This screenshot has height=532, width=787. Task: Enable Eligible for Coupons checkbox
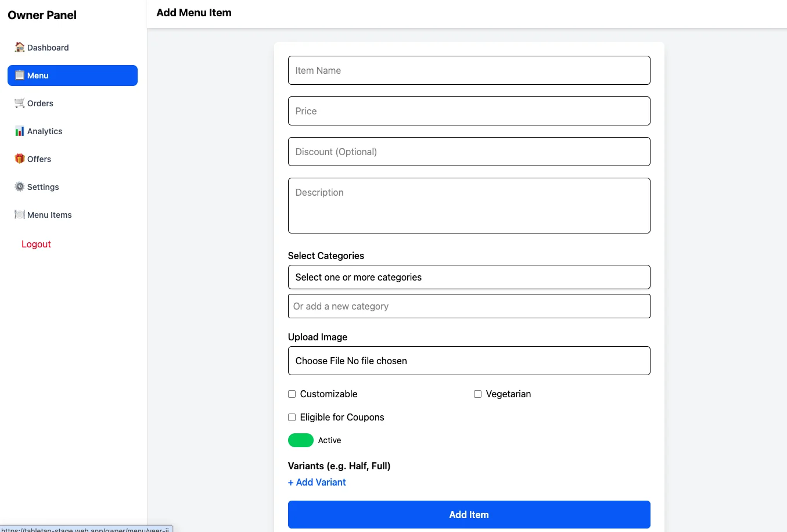point(292,417)
